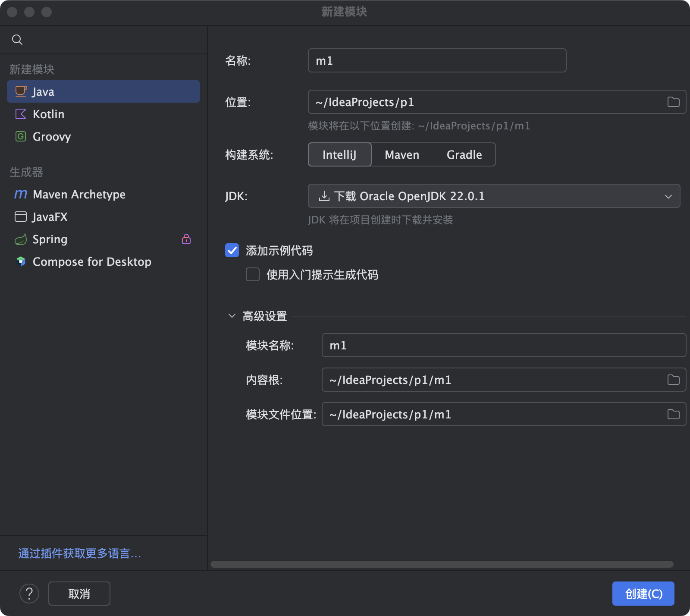Browse folder for 模块文件位置 field

[x=673, y=414]
